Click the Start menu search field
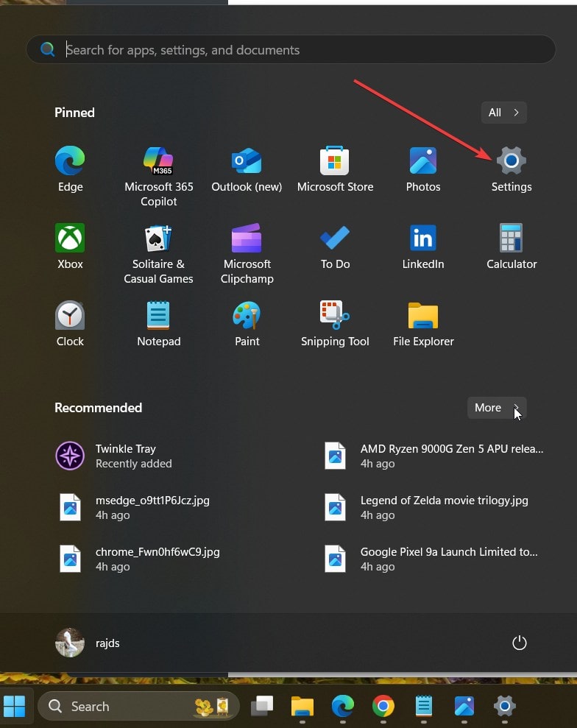Image resolution: width=577 pixels, height=728 pixels. click(291, 49)
